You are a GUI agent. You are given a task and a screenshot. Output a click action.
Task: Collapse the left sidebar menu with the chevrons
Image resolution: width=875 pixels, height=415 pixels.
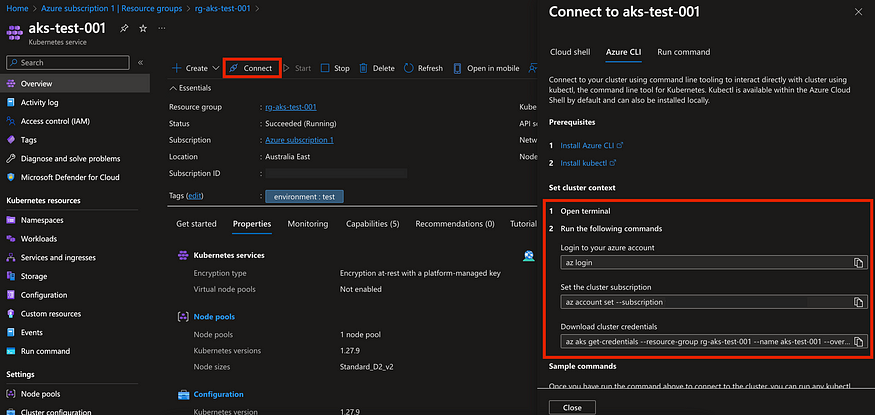click(x=141, y=62)
